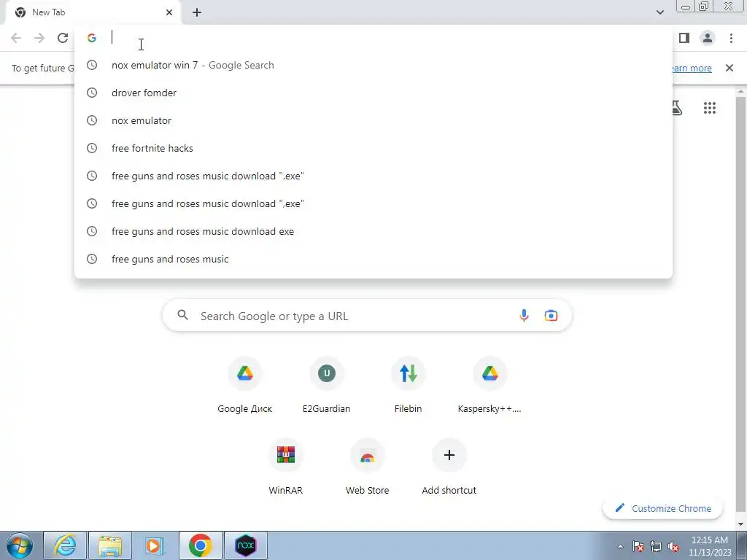
Task: Click the forward navigation arrow
Action: click(x=39, y=38)
